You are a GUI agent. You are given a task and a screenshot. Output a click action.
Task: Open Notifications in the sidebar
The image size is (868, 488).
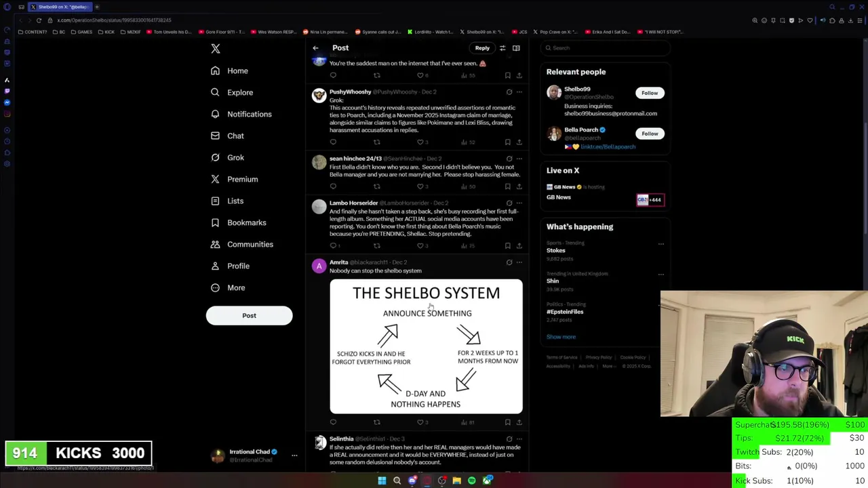(241, 114)
